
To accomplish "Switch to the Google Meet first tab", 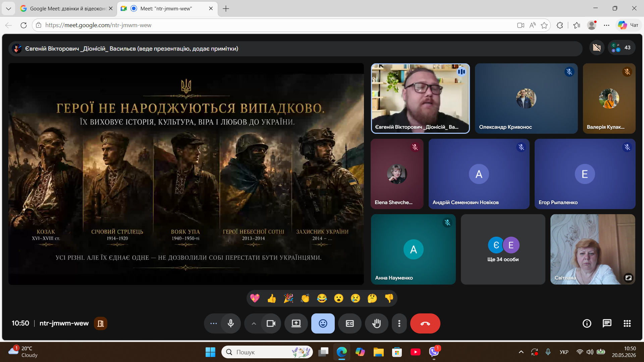I will pos(67,8).
